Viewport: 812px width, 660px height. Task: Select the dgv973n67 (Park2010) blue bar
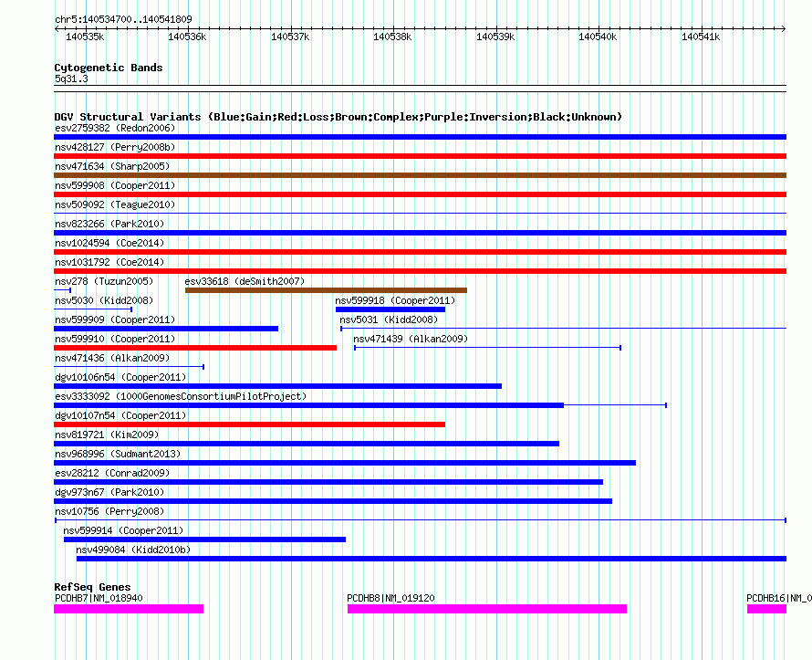[x=333, y=501]
